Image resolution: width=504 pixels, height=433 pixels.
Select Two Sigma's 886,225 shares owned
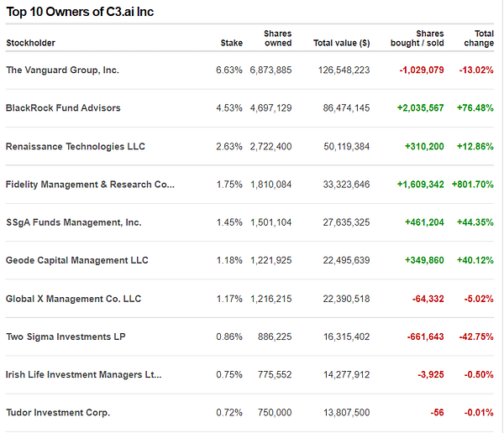pyautogui.click(x=275, y=336)
